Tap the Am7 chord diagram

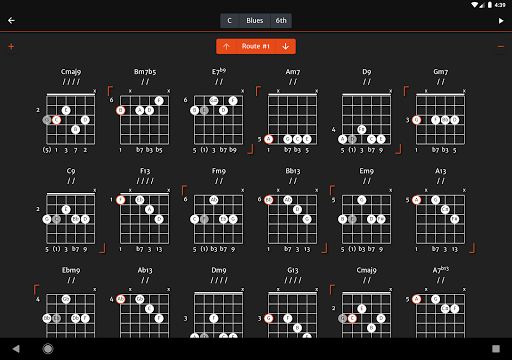tap(293, 119)
